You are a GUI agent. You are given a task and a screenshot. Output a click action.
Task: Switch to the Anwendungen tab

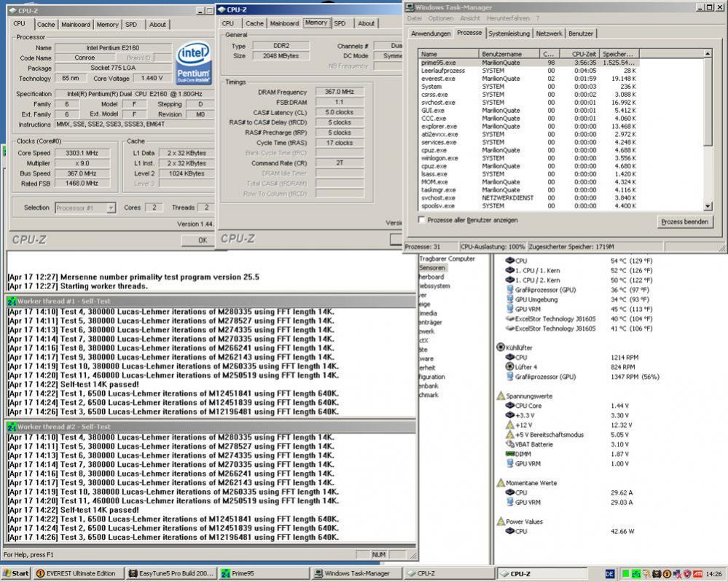[431, 34]
